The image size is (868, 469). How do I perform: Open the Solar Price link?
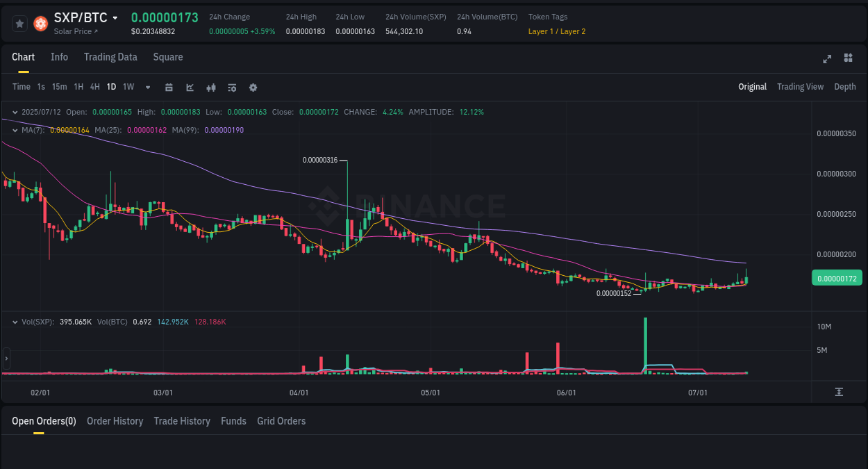(x=73, y=31)
